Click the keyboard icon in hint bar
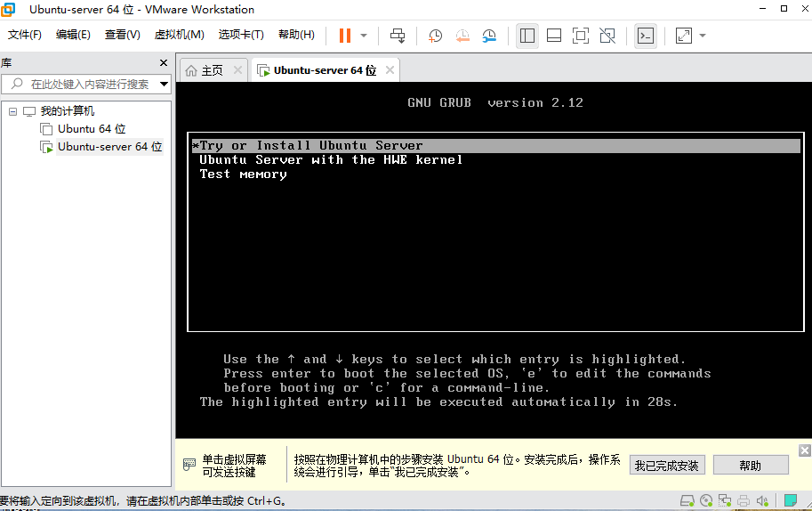 coord(189,465)
